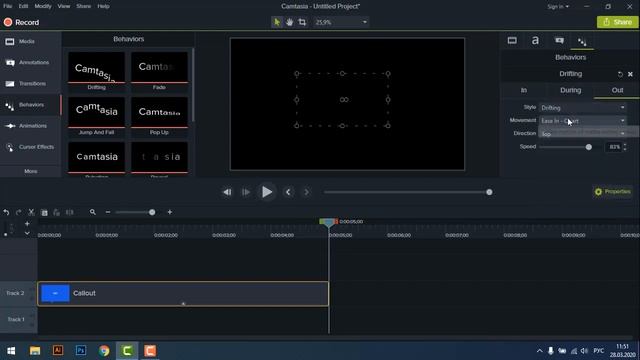Viewport: 640px width, 360px height.
Task: Undo the last action
Action: coord(6,212)
